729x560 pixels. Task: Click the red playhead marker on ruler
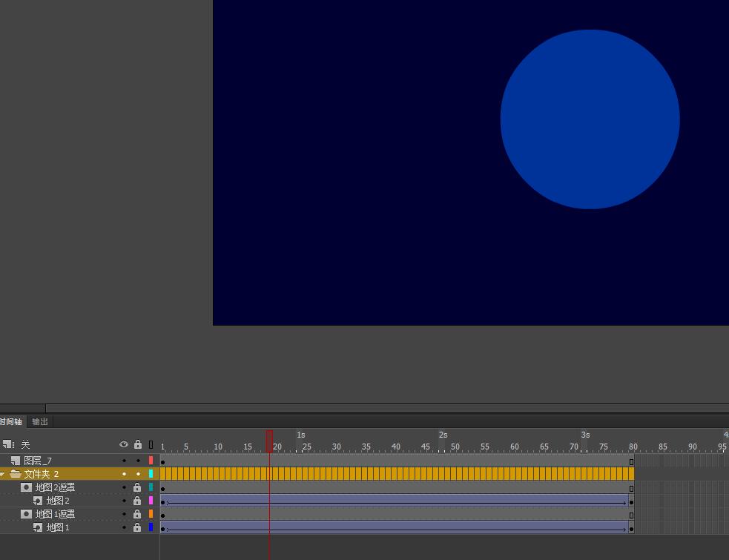point(269,441)
